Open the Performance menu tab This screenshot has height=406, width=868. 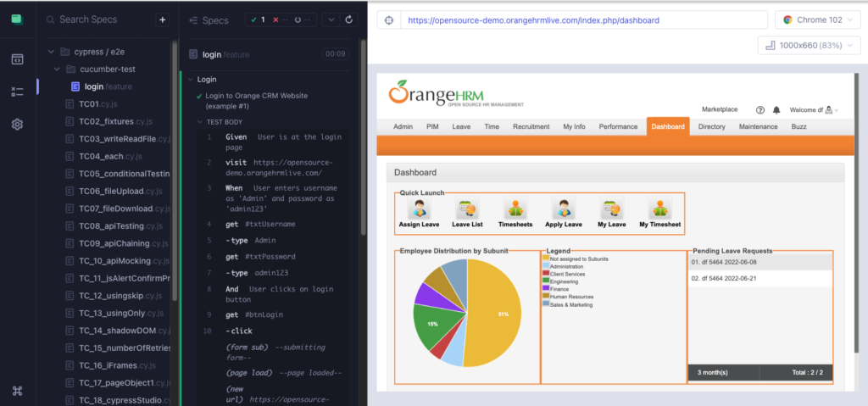click(618, 126)
